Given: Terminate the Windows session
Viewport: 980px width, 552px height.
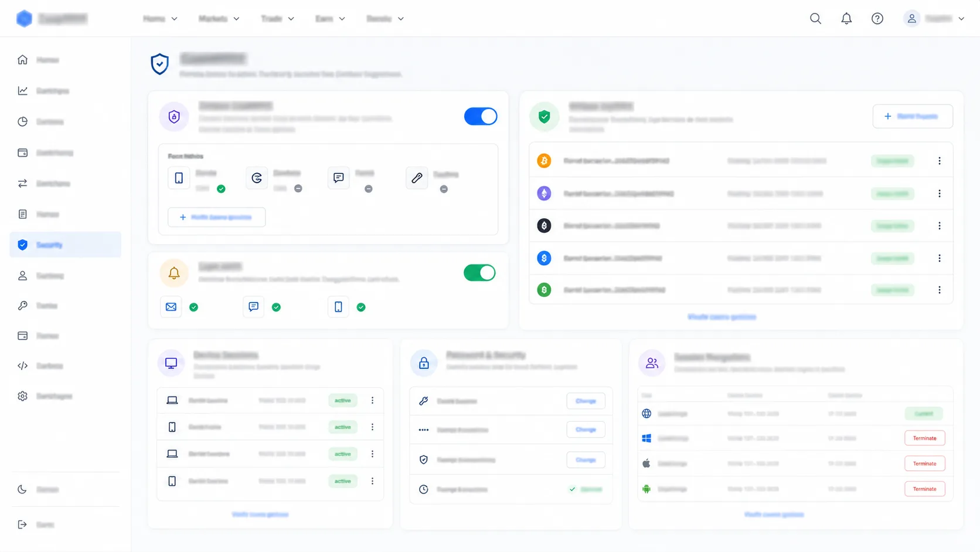Looking at the screenshot, I should point(924,438).
